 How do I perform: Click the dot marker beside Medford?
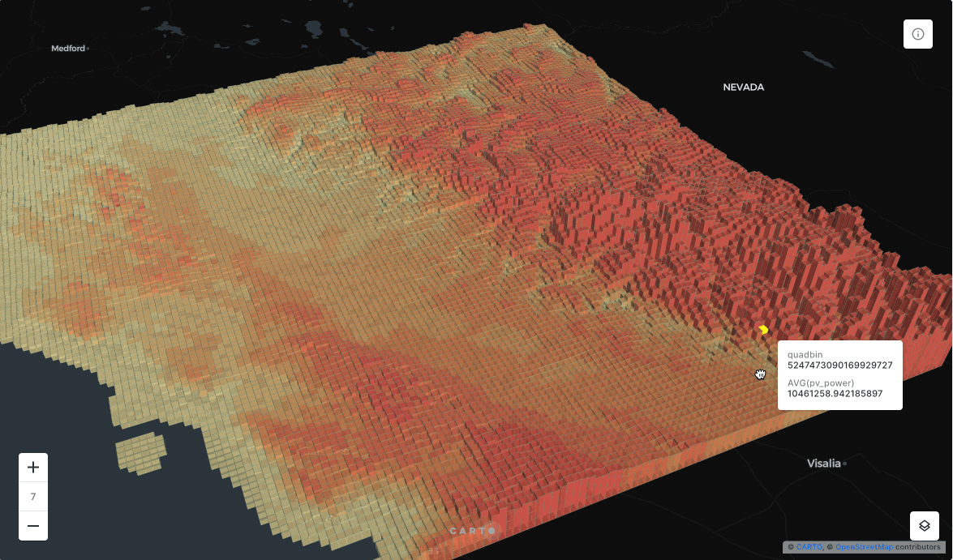click(88, 49)
